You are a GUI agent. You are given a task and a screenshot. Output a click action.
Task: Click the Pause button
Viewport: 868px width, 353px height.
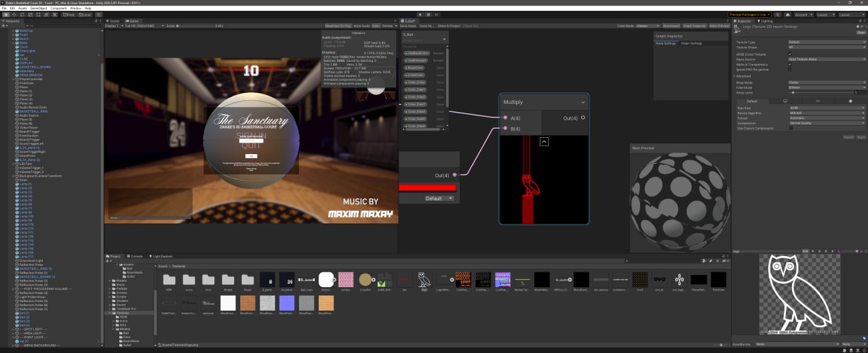[429, 14]
